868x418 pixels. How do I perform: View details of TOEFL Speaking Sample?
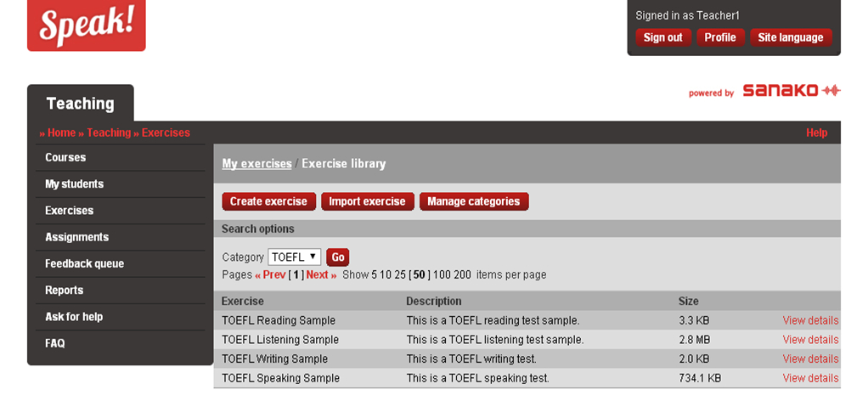[x=810, y=378]
